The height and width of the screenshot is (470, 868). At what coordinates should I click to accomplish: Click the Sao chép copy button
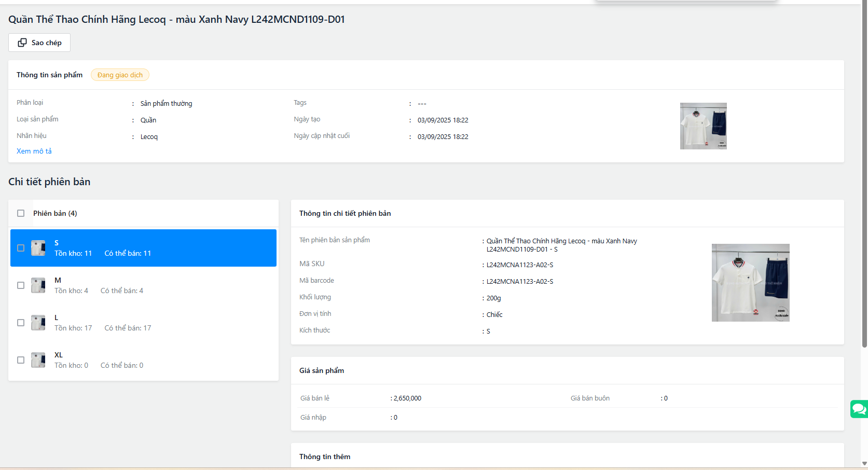pyautogui.click(x=39, y=43)
